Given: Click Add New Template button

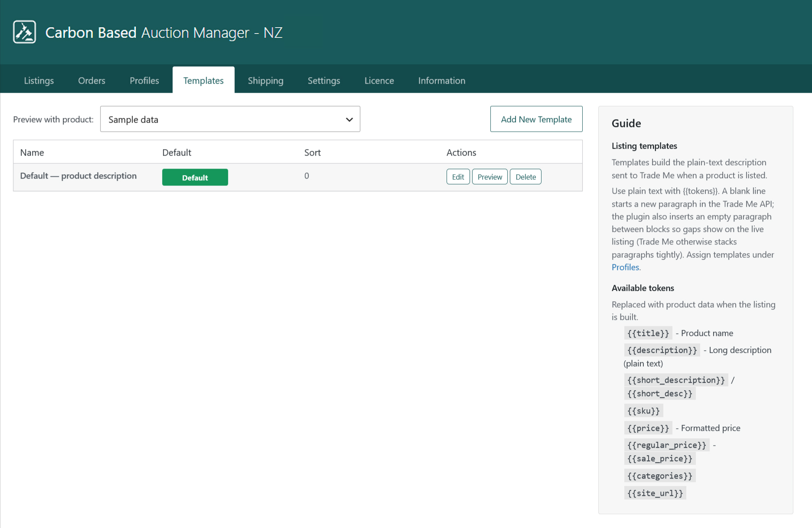Looking at the screenshot, I should click(x=536, y=119).
